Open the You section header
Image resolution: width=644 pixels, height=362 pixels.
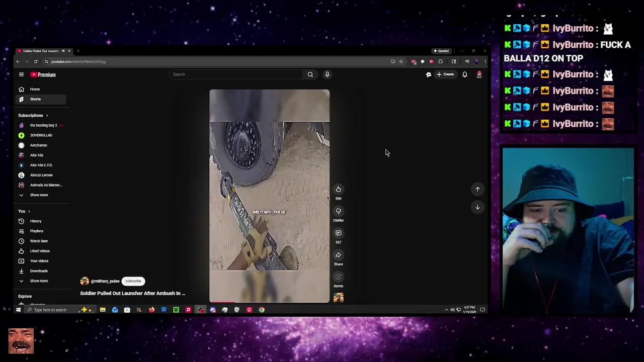point(24,211)
